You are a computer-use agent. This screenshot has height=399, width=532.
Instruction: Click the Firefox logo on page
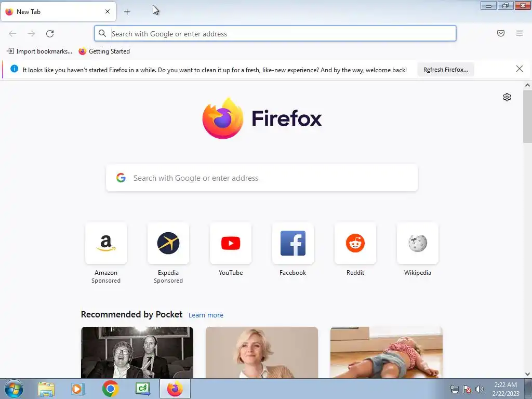(262, 118)
